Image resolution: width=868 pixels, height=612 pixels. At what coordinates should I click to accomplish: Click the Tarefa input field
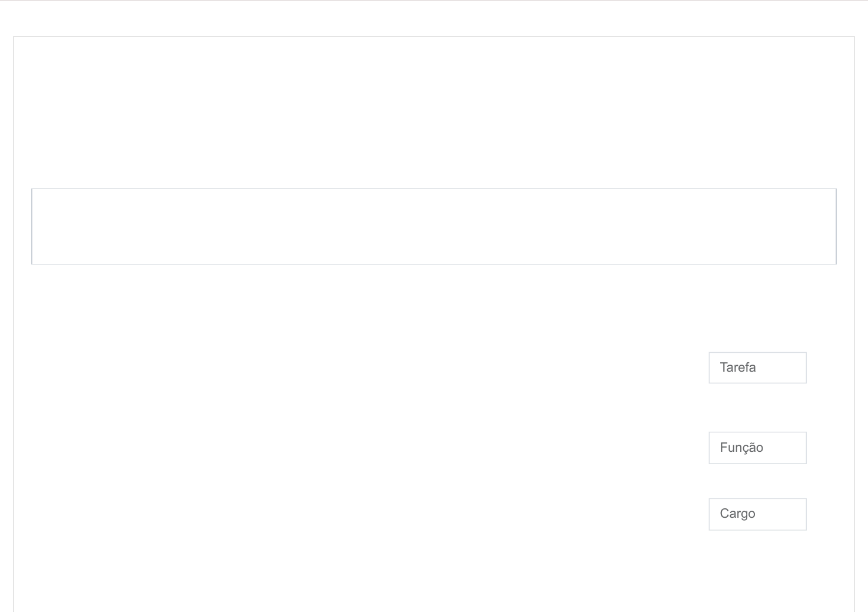(x=757, y=368)
